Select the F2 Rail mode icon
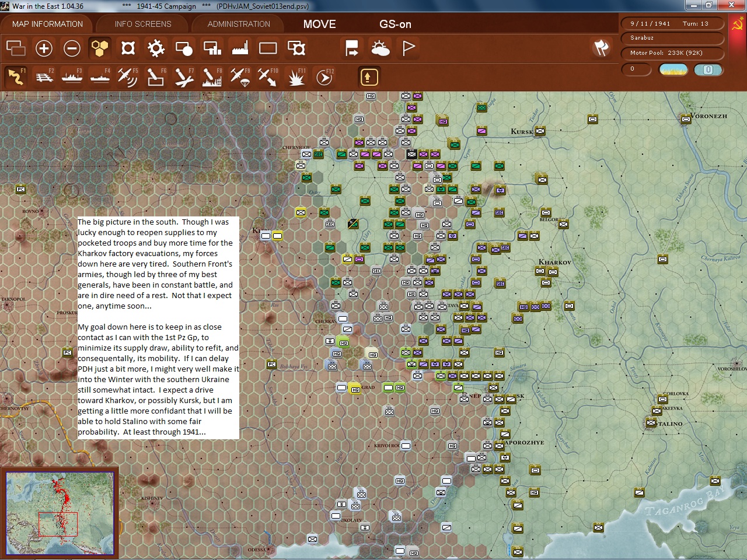The width and height of the screenshot is (747, 560). click(x=44, y=76)
